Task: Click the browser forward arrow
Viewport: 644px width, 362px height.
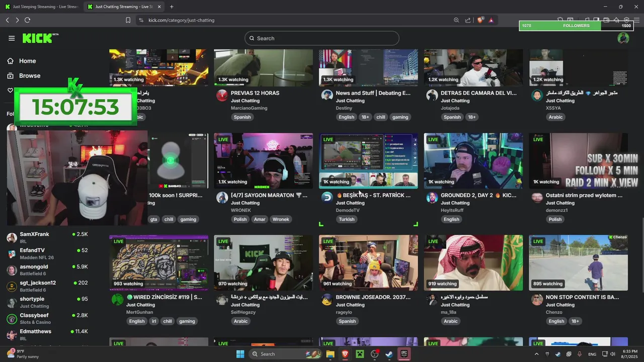Action: (17, 20)
